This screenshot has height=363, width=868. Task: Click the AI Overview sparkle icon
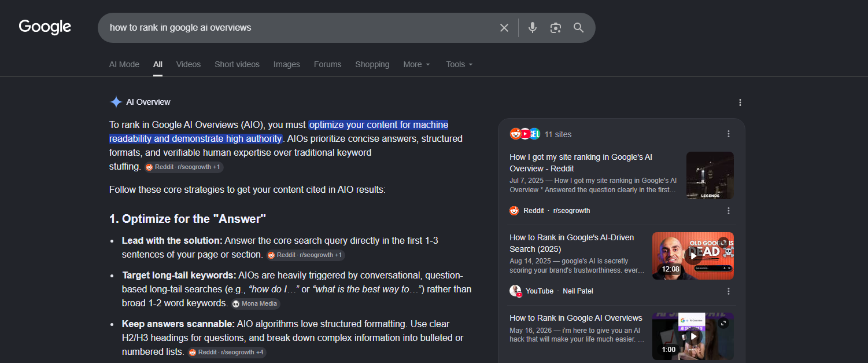116,102
